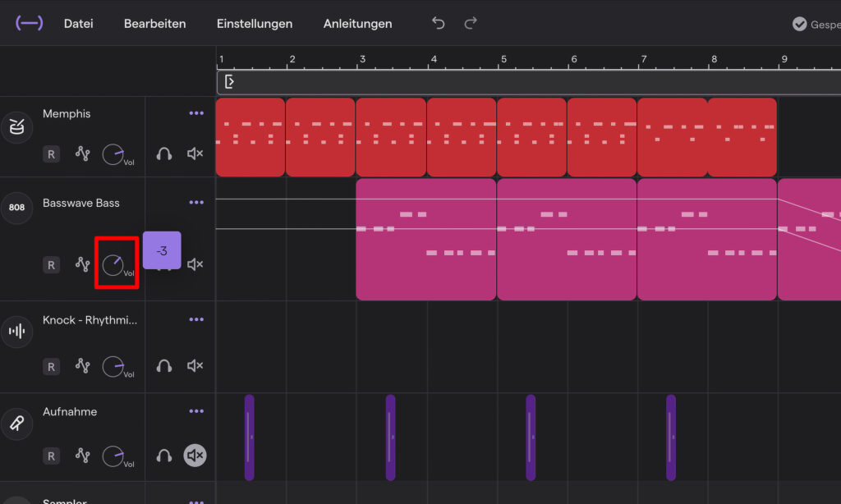This screenshot has width=841, height=504.
Task: Undo the last action
Action: coord(439,23)
